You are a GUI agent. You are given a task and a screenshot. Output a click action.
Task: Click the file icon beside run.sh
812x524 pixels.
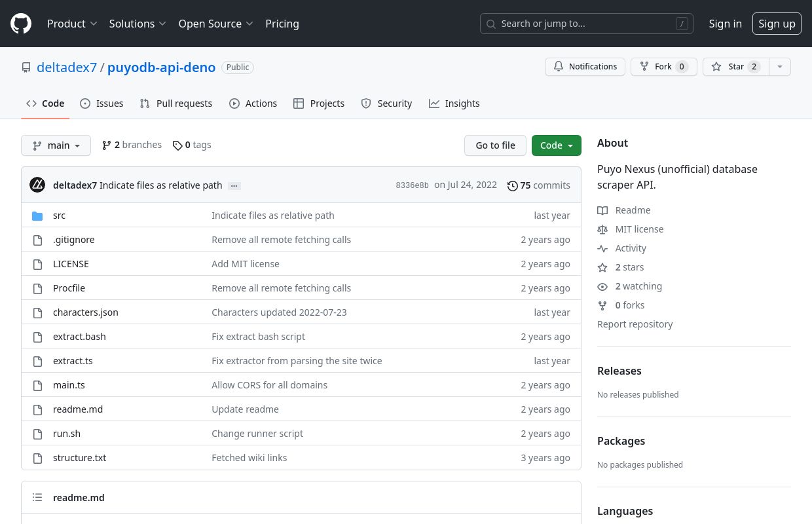[37, 434]
